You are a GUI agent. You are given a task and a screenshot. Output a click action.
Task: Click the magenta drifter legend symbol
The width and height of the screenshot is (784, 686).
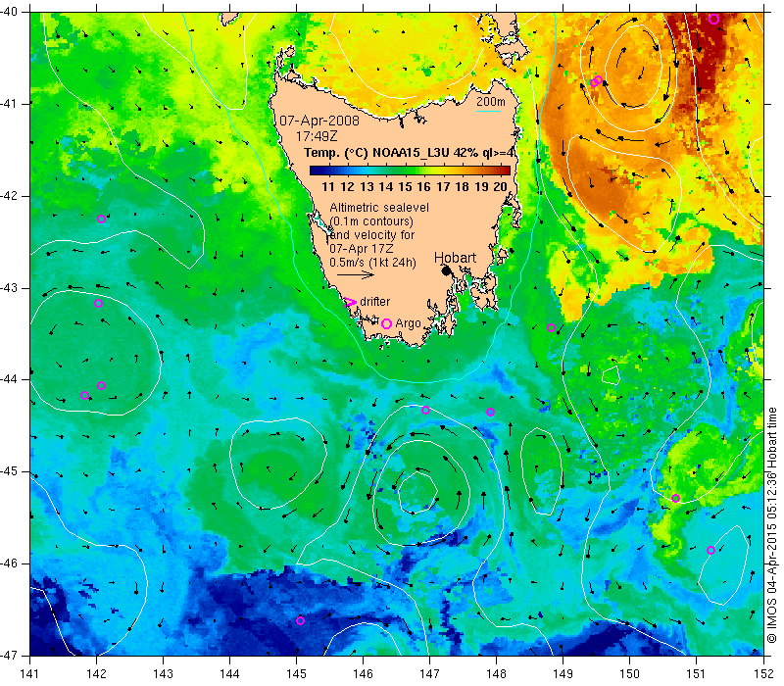[351, 302]
